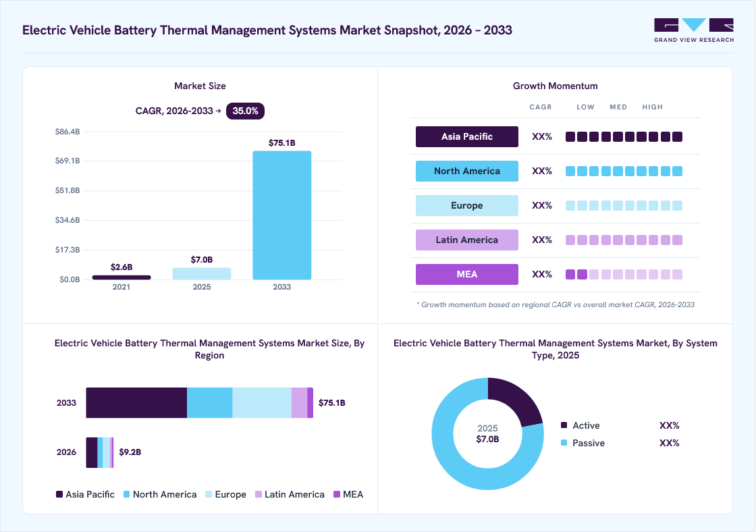Image resolution: width=756 pixels, height=532 pixels.
Task: Click the Asia Pacific segment in 2026 bar
Action: coord(92,452)
